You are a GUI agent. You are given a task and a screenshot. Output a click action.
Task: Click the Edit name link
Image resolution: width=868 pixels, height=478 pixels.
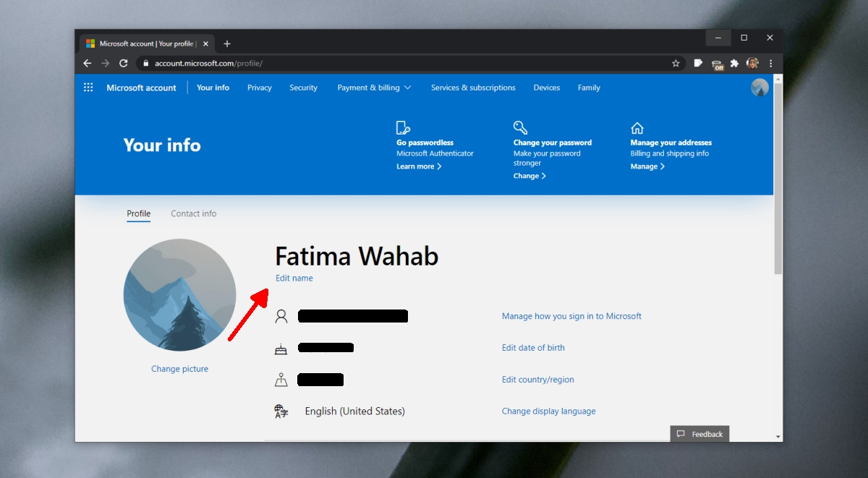[x=294, y=278]
